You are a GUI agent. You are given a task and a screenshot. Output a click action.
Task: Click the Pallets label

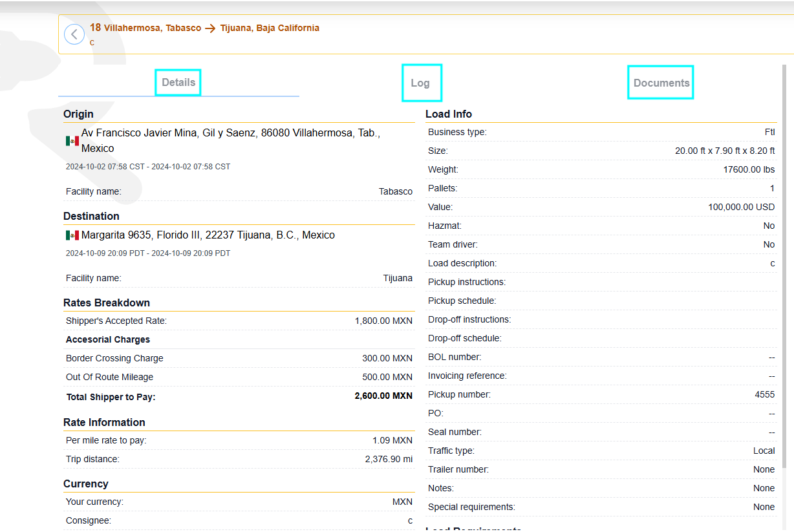pyautogui.click(x=443, y=188)
